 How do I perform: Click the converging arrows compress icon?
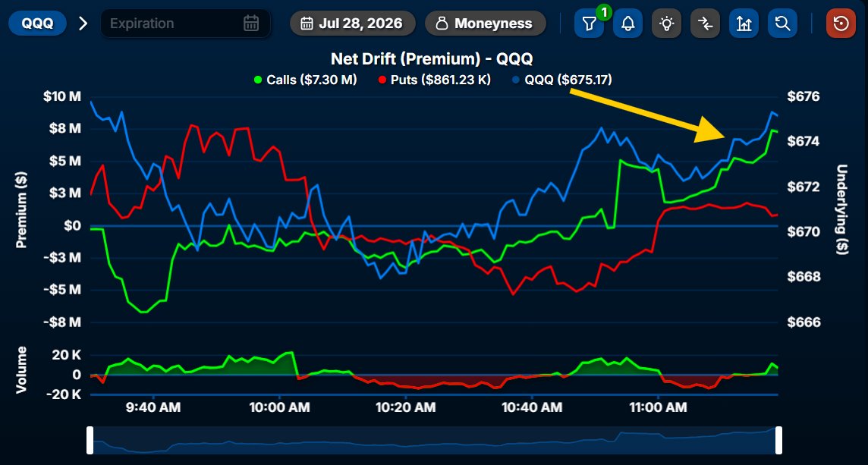(x=706, y=24)
